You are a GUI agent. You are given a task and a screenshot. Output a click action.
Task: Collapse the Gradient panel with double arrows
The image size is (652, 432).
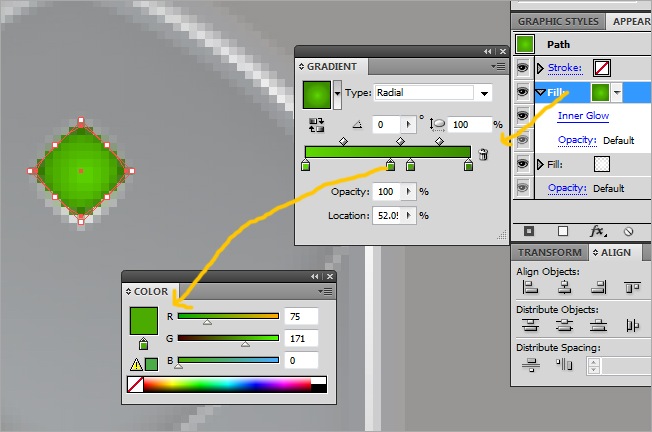487,52
